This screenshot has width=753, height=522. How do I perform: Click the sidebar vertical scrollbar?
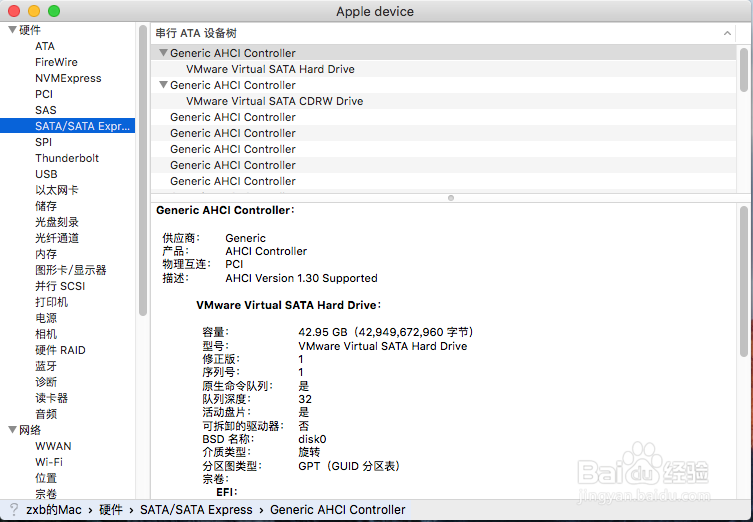[x=143, y=170]
